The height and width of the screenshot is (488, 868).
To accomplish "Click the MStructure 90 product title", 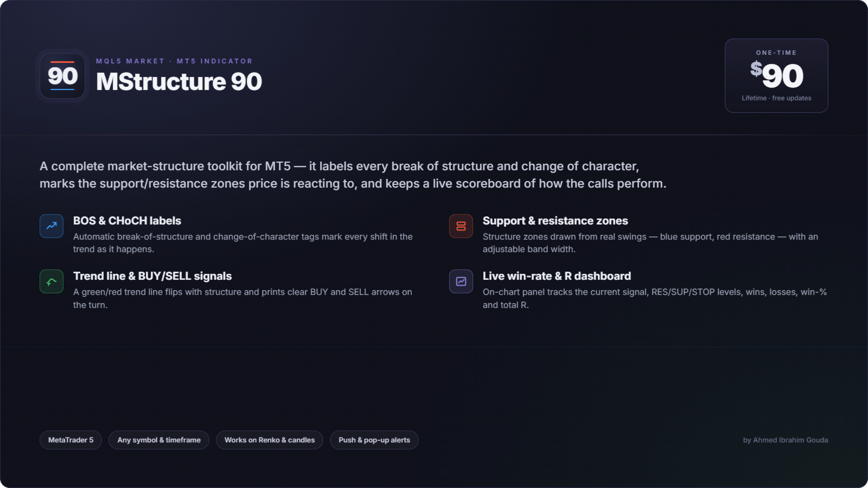I will point(179,82).
